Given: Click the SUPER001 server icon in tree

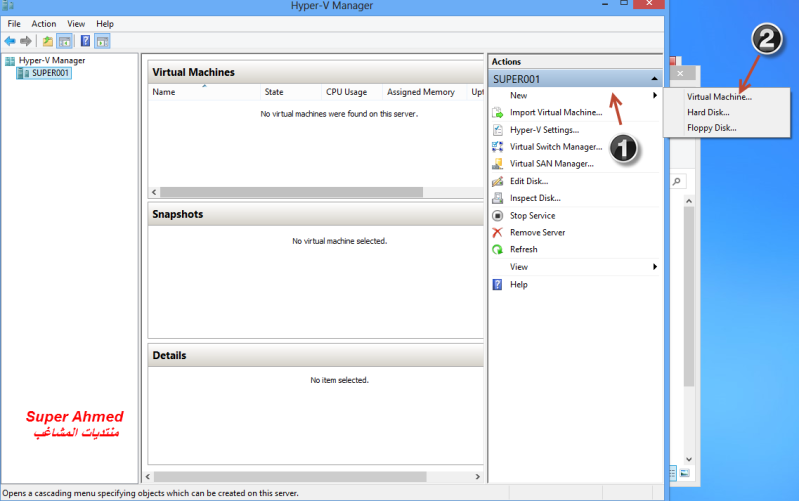Looking at the screenshot, I should (23, 73).
